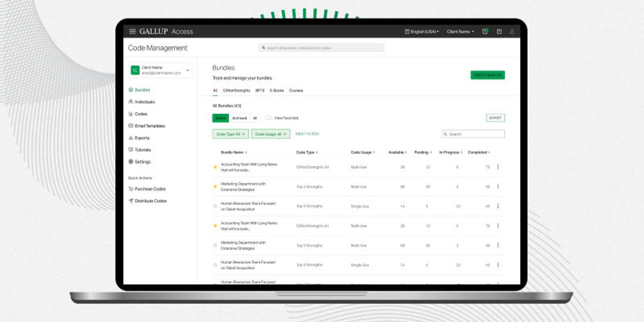Expand the client account selector in sidebar
Screen dimensions: 644x322
[x=160, y=70]
